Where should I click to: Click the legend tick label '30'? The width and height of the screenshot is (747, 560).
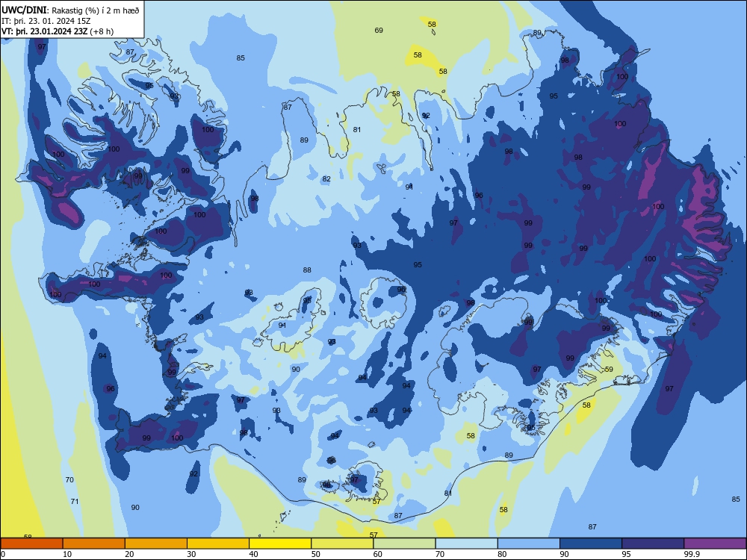[x=191, y=554]
